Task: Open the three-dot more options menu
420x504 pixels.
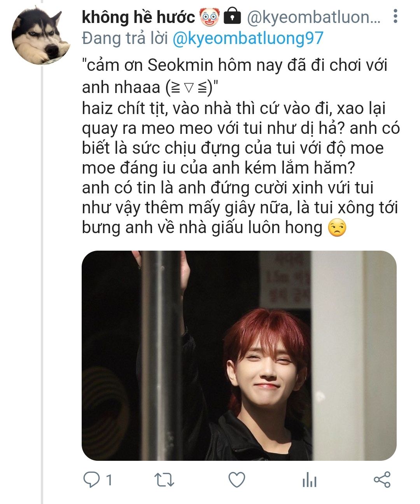Action: click(395, 16)
